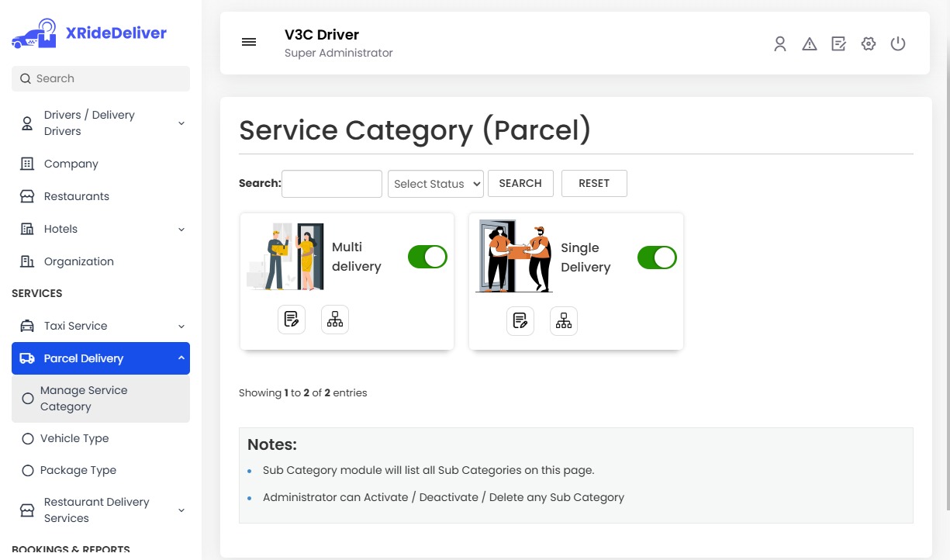Edit the Multi delivery category
950x560 pixels.
(x=292, y=319)
